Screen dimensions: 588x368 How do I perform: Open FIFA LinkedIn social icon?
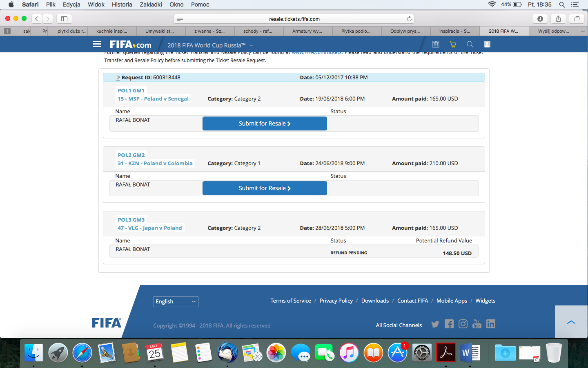click(x=491, y=324)
